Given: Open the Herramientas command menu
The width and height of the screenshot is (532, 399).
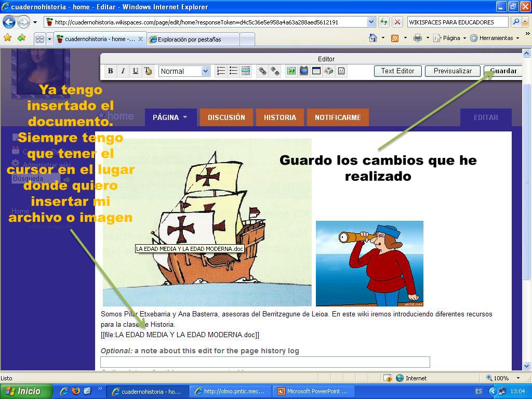Looking at the screenshot, I should (x=495, y=38).
